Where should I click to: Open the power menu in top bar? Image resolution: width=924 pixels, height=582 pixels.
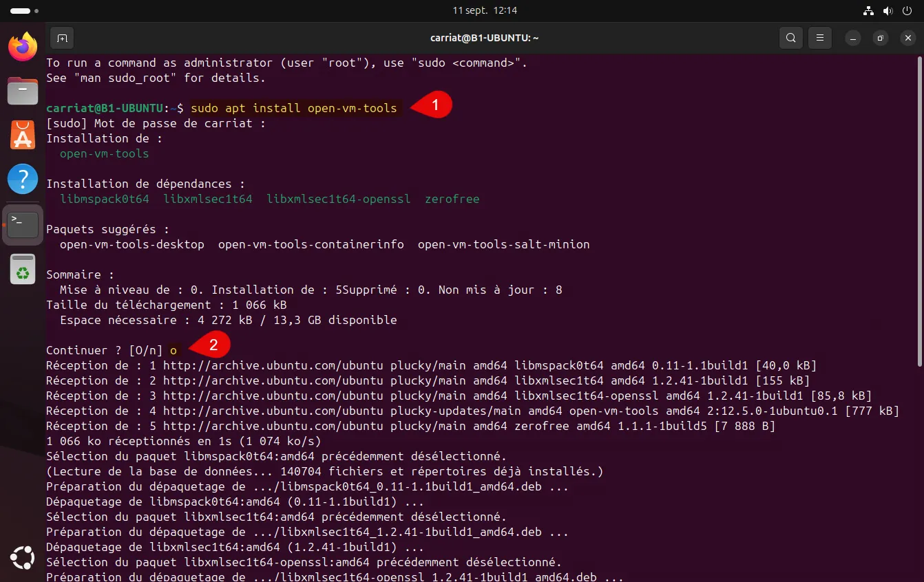[x=907, y=11]
